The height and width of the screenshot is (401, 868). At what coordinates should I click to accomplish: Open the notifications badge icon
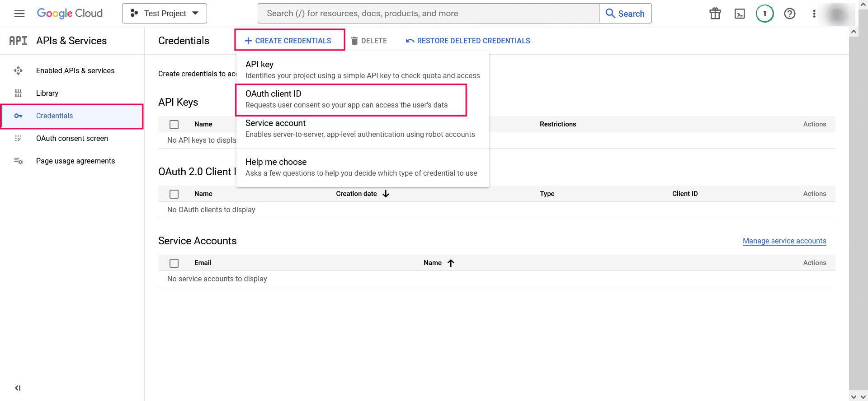[x=764, y=14]
